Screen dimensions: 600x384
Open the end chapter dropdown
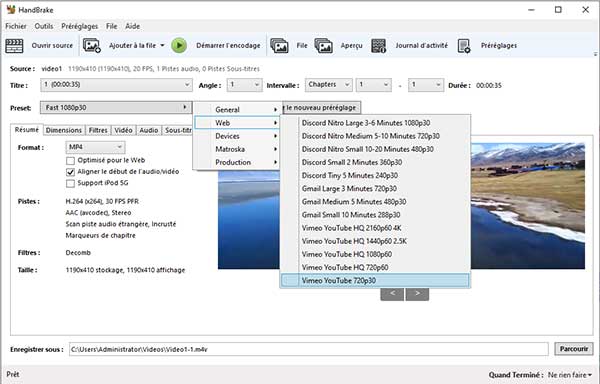click(426, 85)
